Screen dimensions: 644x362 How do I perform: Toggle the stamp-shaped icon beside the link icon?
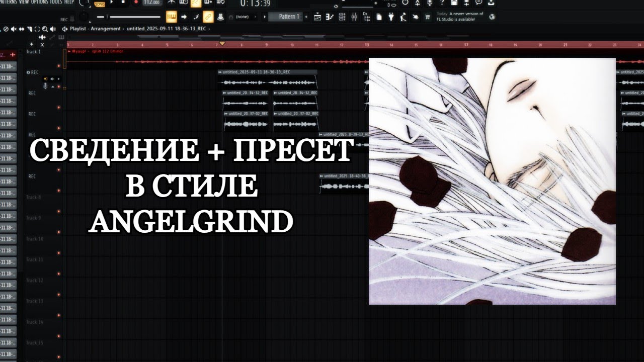[221, 17]
